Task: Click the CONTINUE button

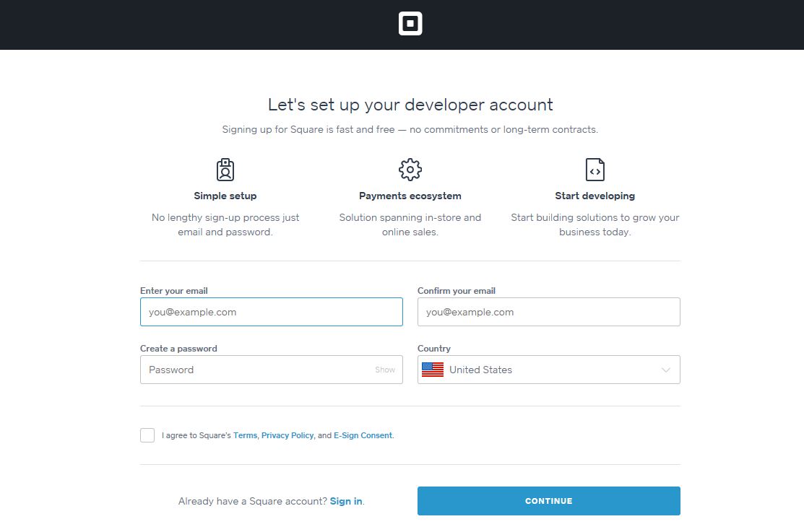Action: point(549,501)
